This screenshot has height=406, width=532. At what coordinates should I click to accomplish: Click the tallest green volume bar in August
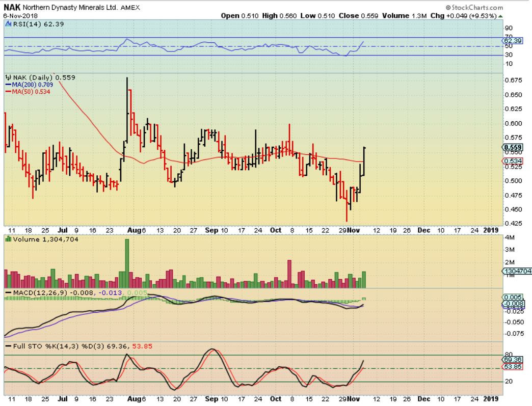[x=127, y=263]
